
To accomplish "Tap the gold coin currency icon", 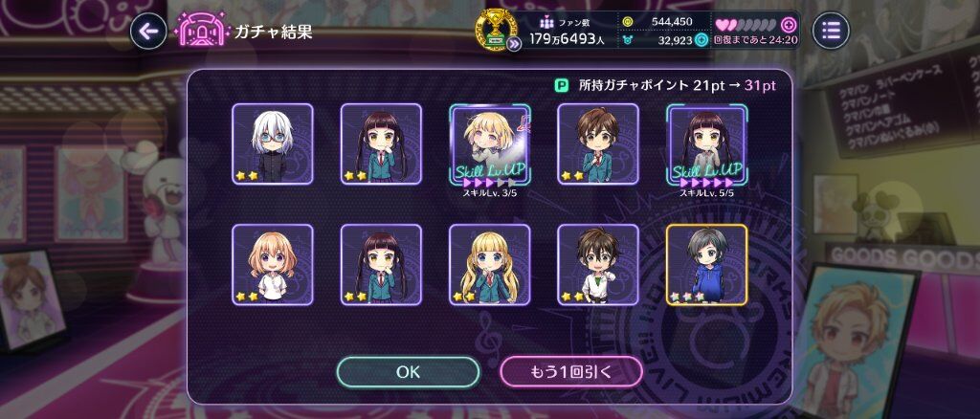I will [x=628, y=22].
